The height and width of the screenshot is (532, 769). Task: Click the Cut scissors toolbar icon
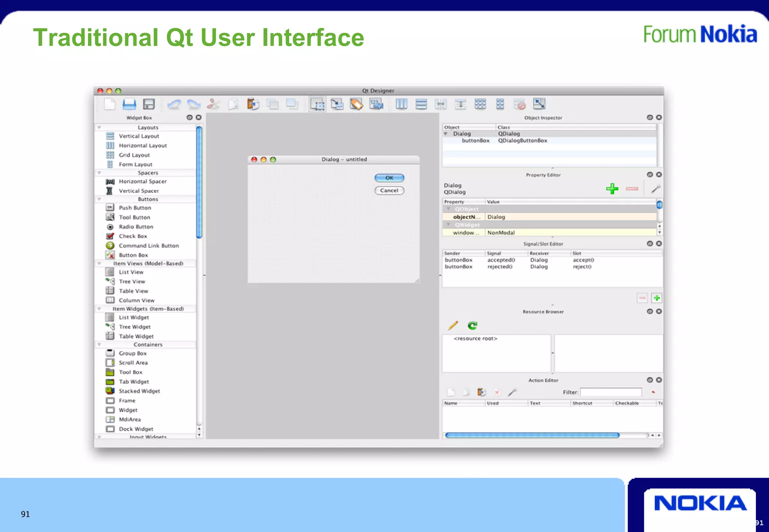pyautogui.click(x=213, y=104)
